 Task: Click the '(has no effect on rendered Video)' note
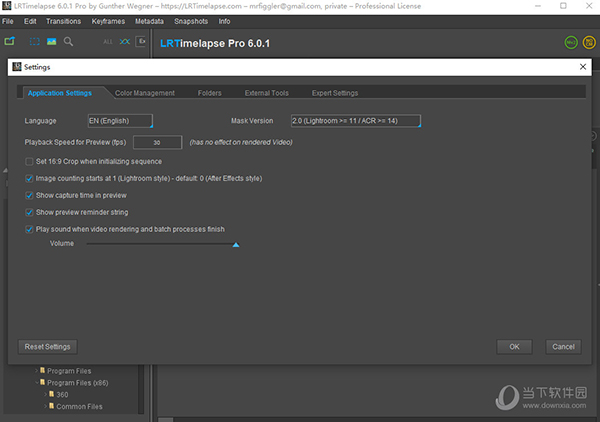coord(241,142)
